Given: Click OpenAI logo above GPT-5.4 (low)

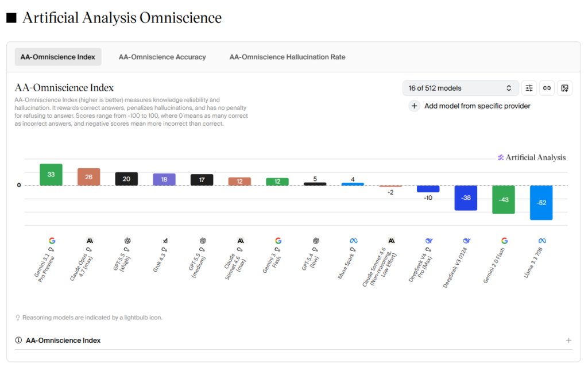Looking at the screenshot, I should (x=316, y=241).
